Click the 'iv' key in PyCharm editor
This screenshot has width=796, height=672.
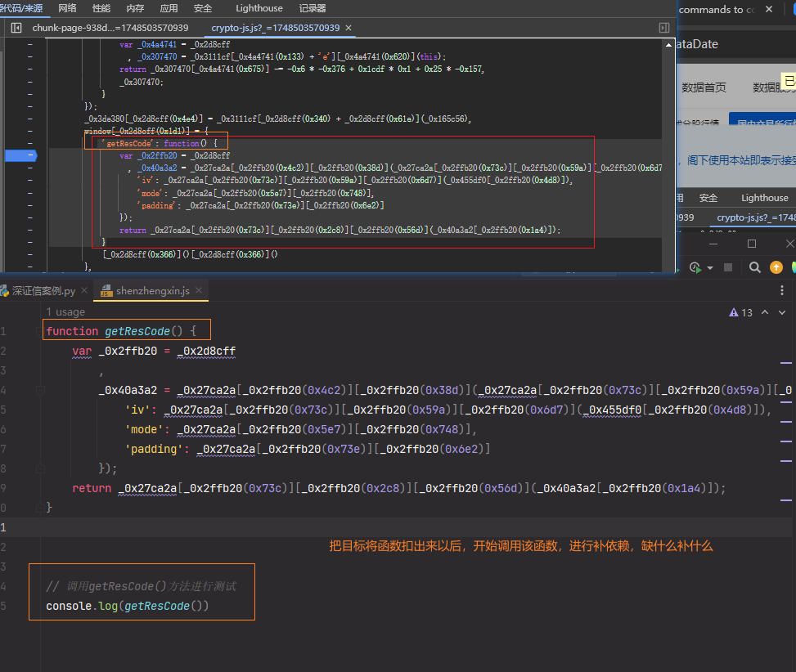[137, 410]
